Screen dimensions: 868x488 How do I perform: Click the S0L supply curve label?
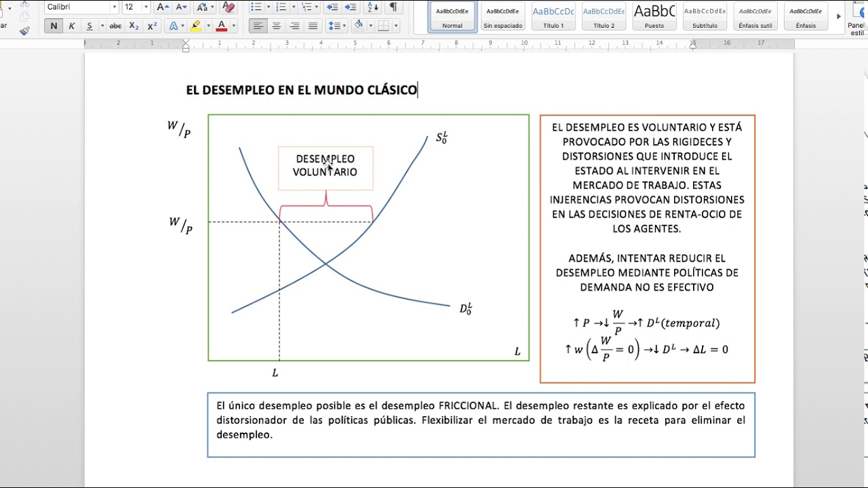click(x=441, y=138)
